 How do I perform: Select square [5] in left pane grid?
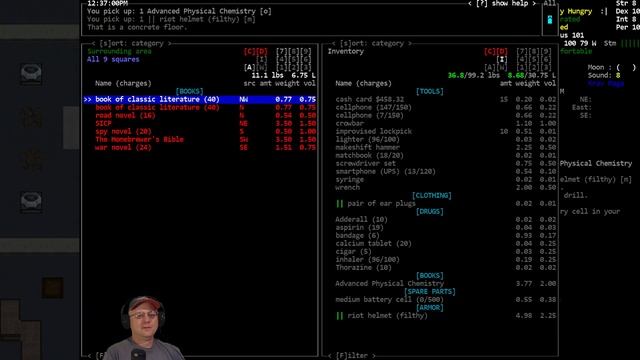tap(293, 60)
